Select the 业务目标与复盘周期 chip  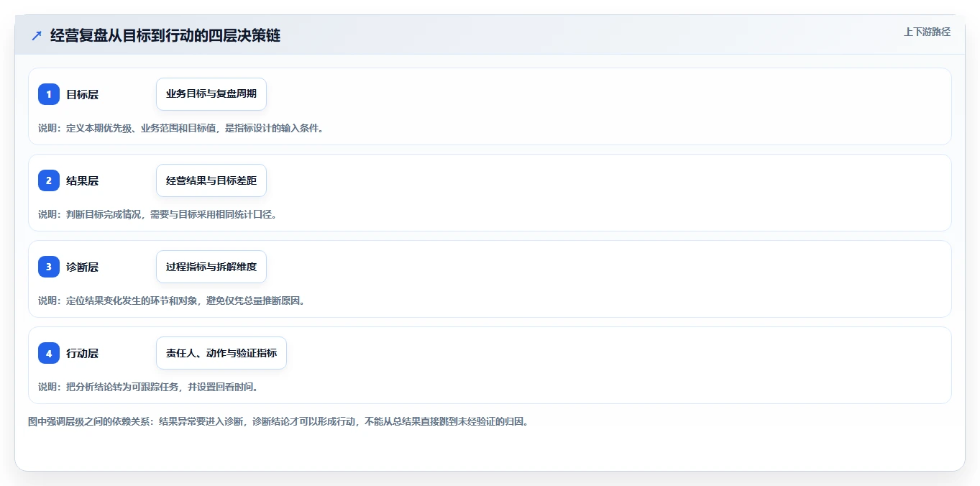click(211, 94)
